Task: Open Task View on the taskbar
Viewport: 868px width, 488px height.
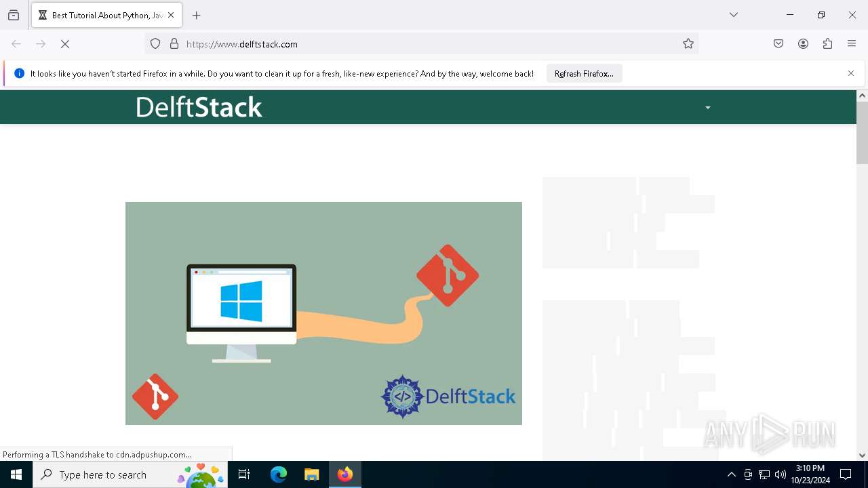Action: (x=244, y=474)
